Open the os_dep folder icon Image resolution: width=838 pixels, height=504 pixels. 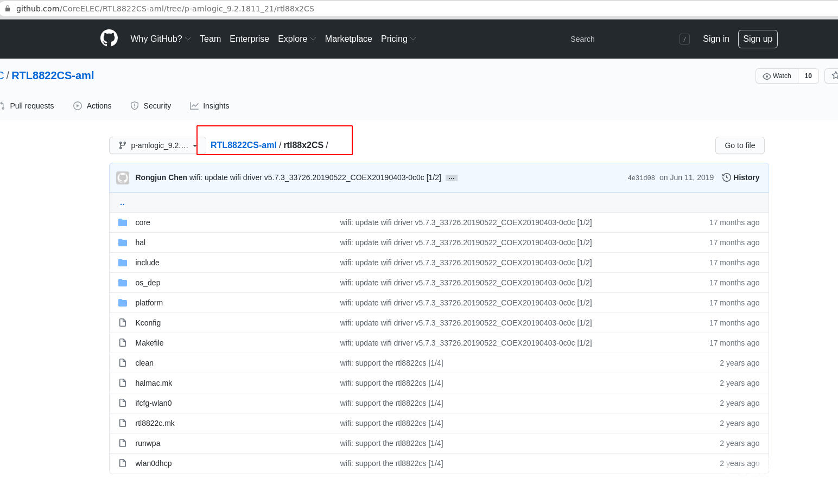(x=123, y=283)
